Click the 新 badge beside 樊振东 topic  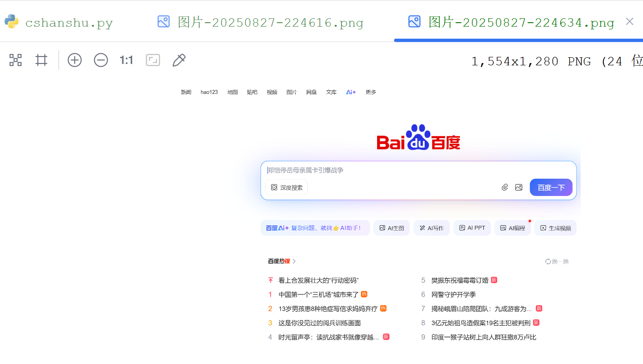(494, 280)
